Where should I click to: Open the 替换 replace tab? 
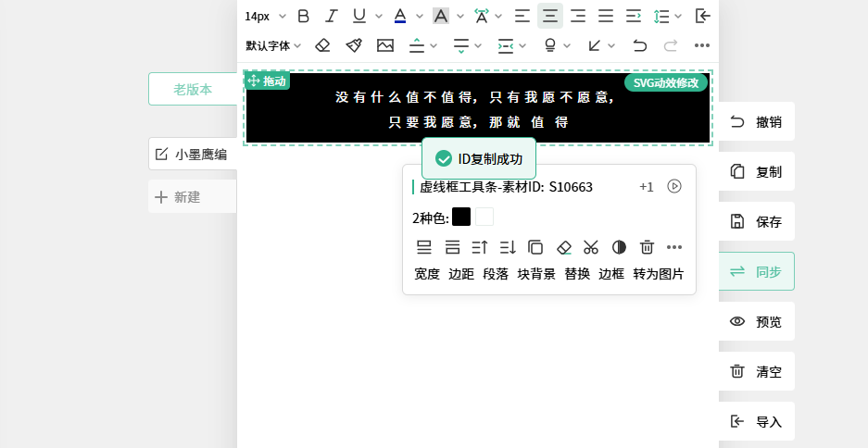point(577,274)
